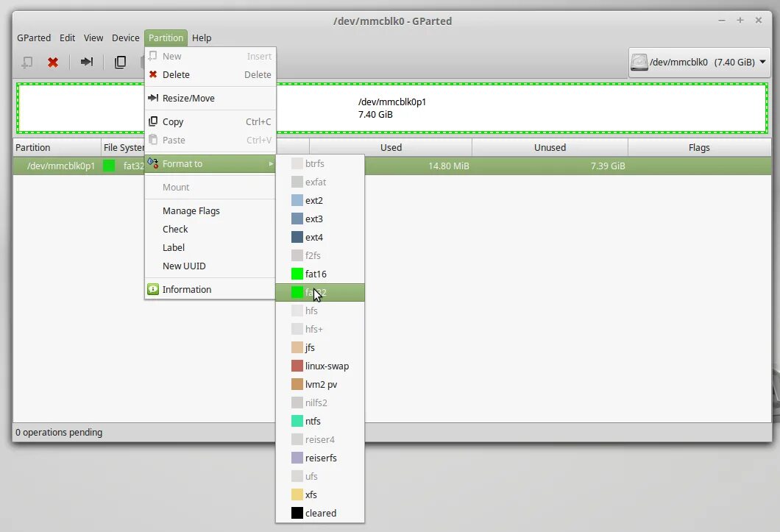The width and height of the screenshot is (780, 532).
Task: Click the Resize/Move arrow toolbar icon
Action: 86,63
